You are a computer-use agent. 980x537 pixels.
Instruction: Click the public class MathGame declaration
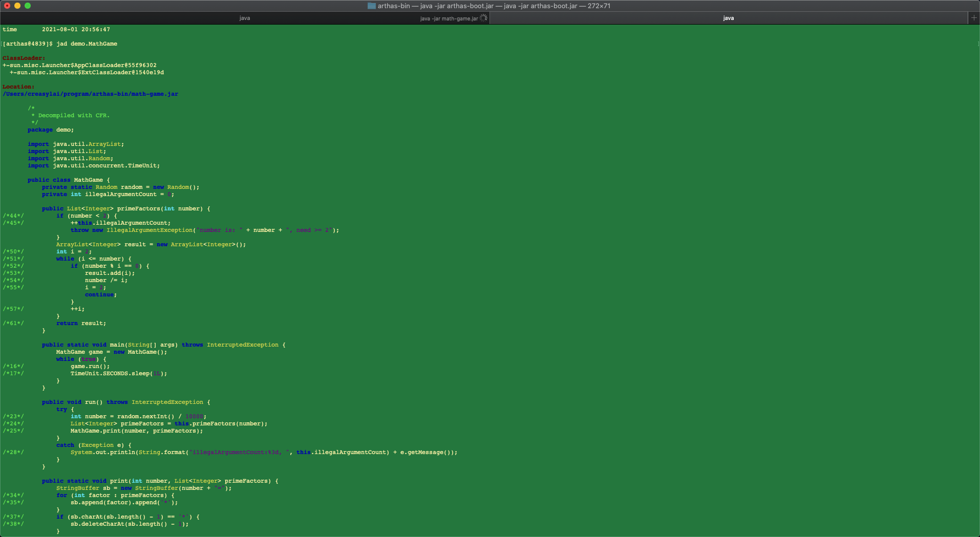(69, 180)
